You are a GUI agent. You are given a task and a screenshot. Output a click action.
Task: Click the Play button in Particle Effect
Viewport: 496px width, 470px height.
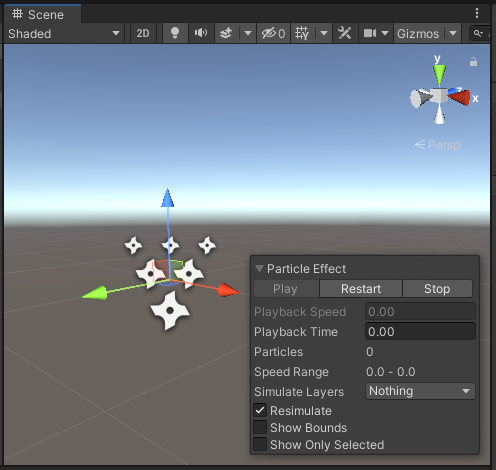(286, 289)
